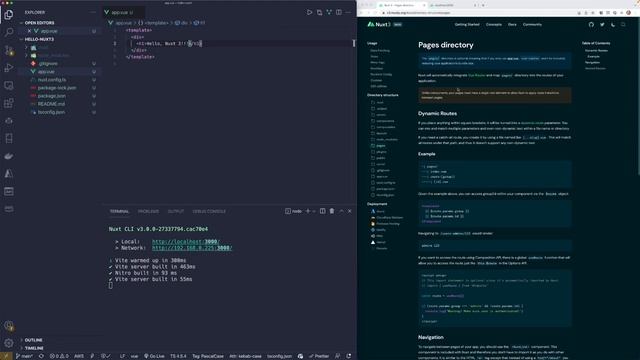Click the search icon on Nuxt docs header

coord(623,24)
